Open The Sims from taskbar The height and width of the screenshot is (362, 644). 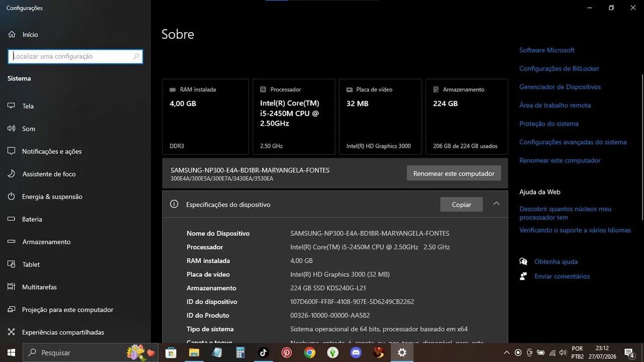pyautogui.click(x=333, y=352)
